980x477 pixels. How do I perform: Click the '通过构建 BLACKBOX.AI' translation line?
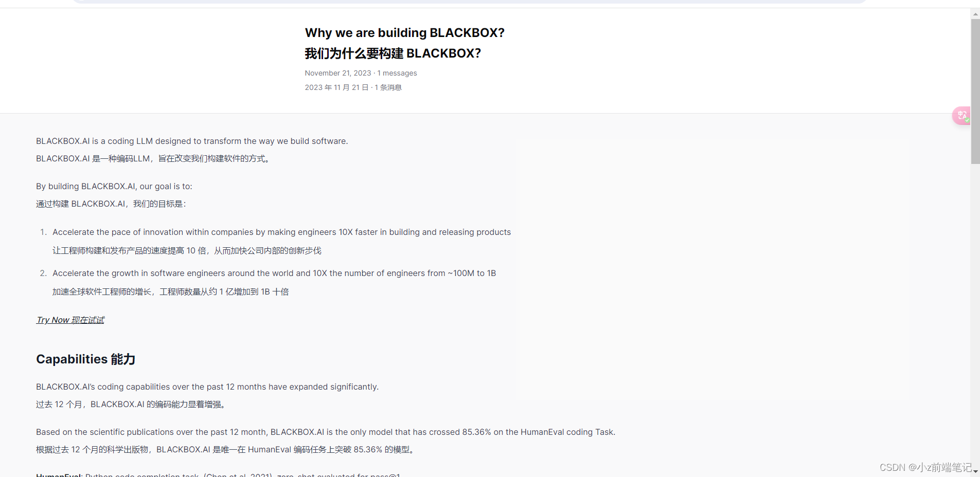(x=111, y=204)
